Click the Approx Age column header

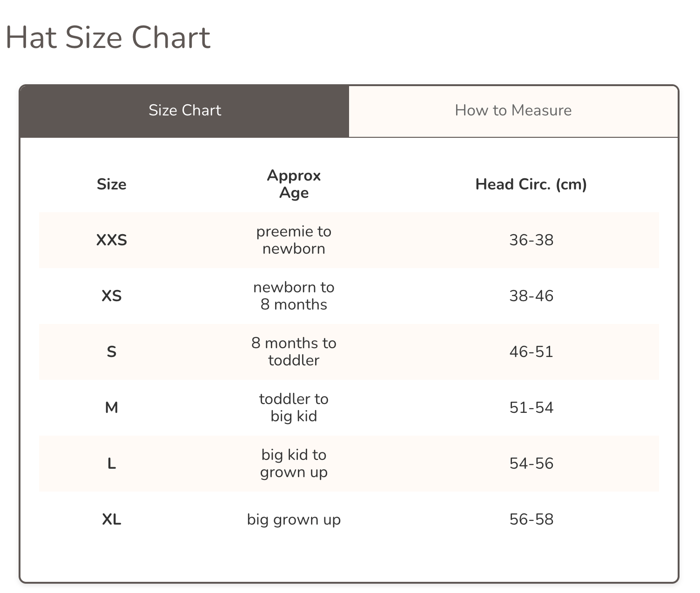click(x=294, y=184)
